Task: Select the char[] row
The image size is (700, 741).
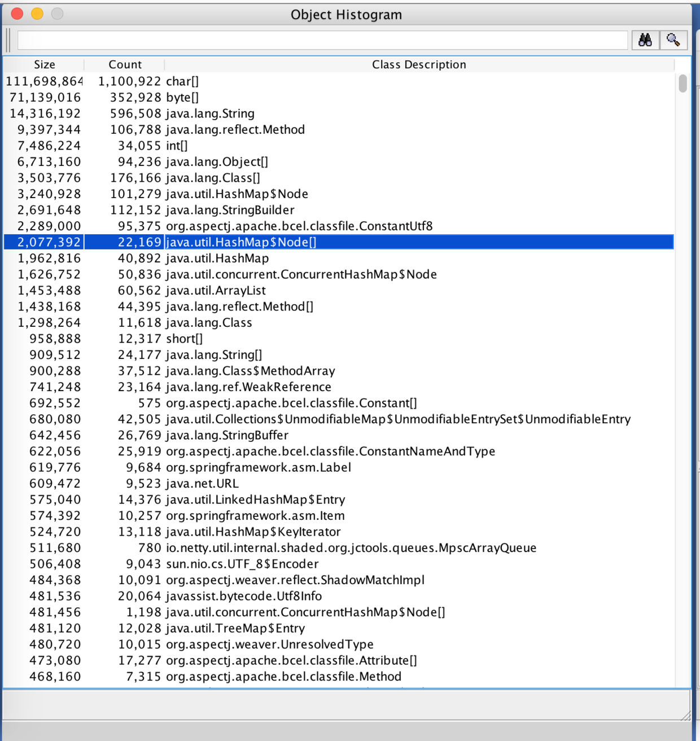Action: coord(339,81)
